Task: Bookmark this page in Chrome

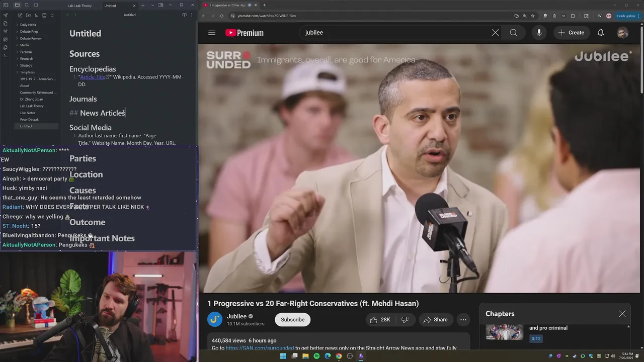Action: point(533,16)
